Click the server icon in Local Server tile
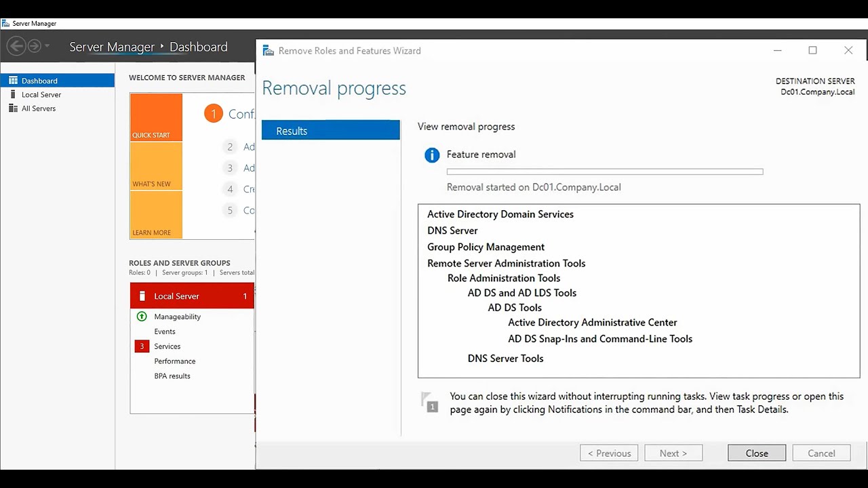The width and height of the screenshot is (868, 488). pyautogui.click(x=142, y=296)
